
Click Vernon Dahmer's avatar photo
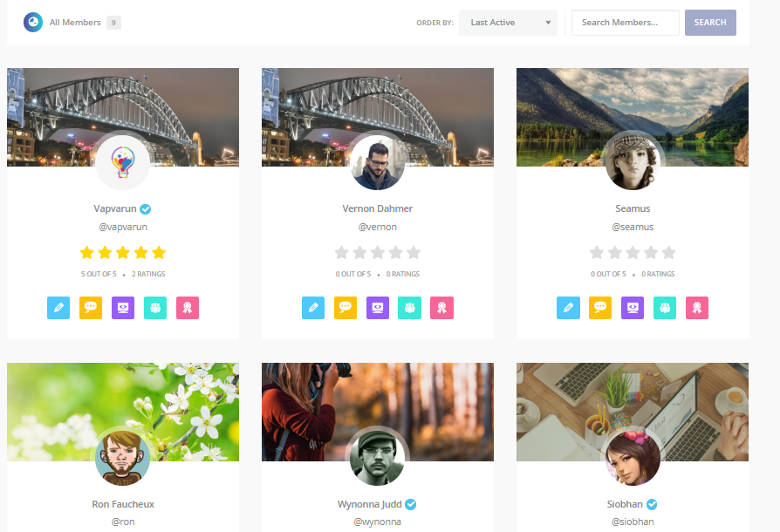[378, 162]
